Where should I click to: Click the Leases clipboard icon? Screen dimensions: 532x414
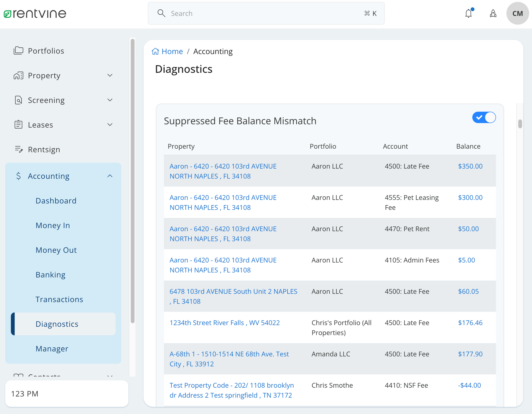[x=19, y=124]
